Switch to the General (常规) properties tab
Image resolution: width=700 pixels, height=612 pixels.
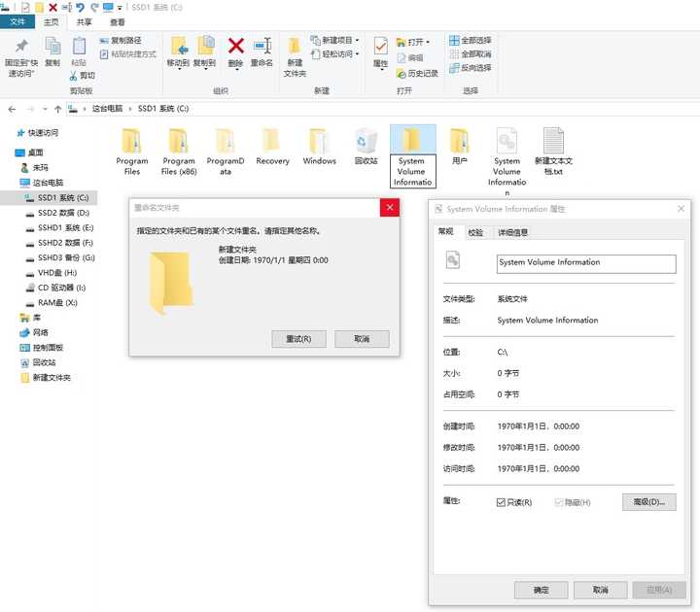click(x=445, y=231)
